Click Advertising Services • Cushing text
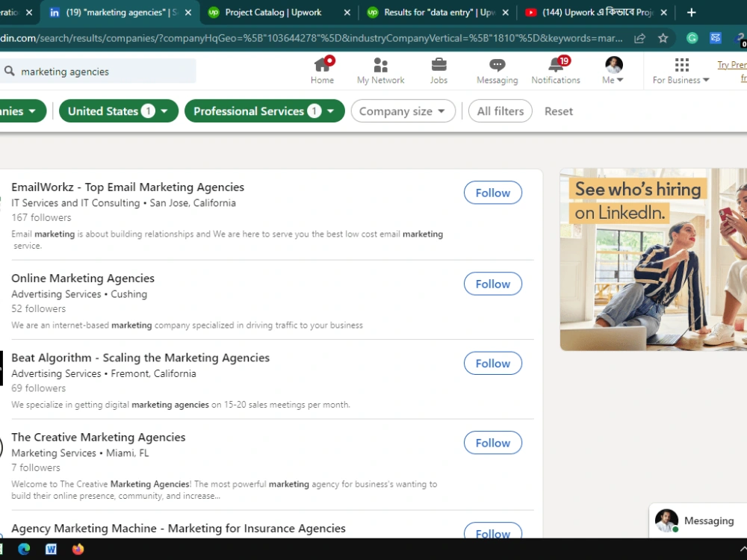The image size is (747, 560). tap(79, 293)
